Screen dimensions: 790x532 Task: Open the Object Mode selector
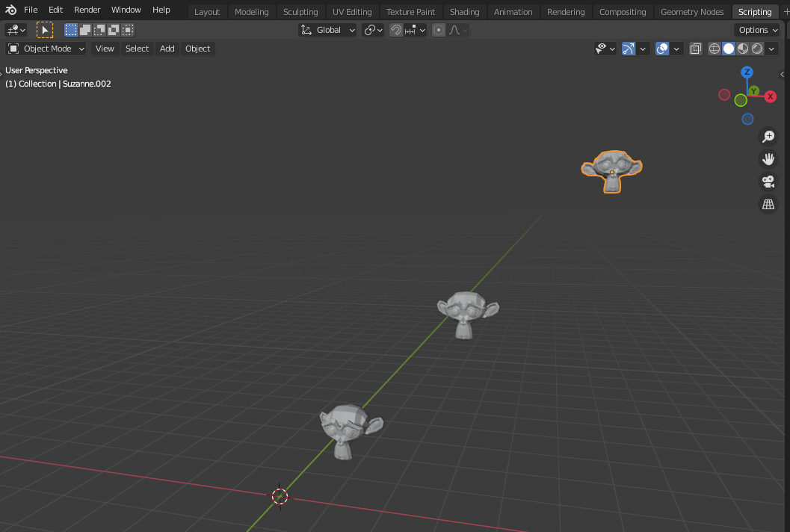click(x=46, y=49)
